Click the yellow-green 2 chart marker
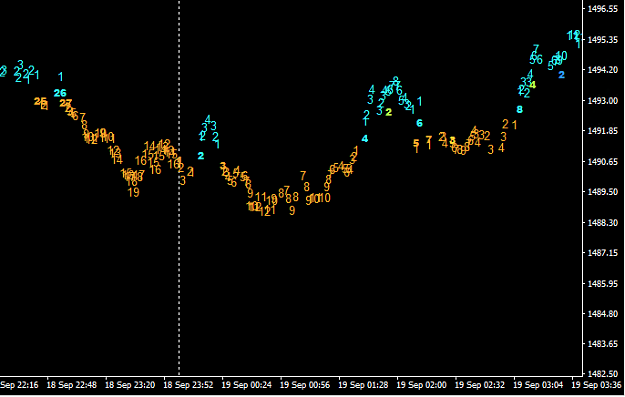This screenshot has height=397, width=625. (389, 112)
